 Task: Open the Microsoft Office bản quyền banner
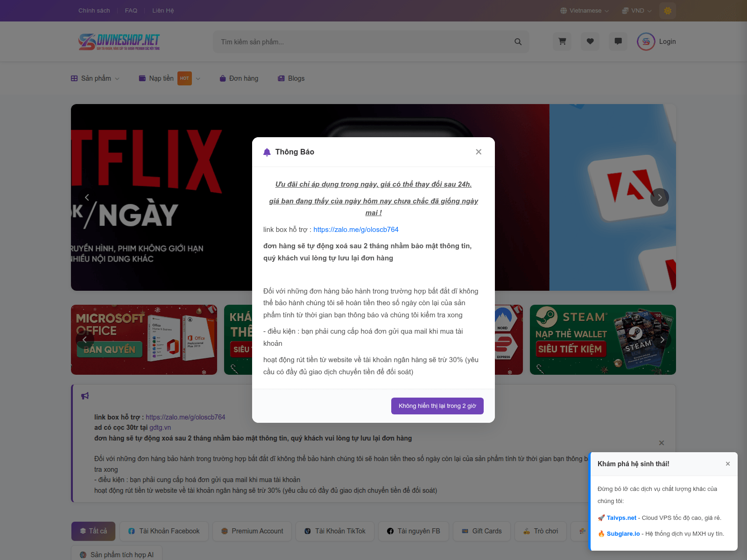point(144,340)
